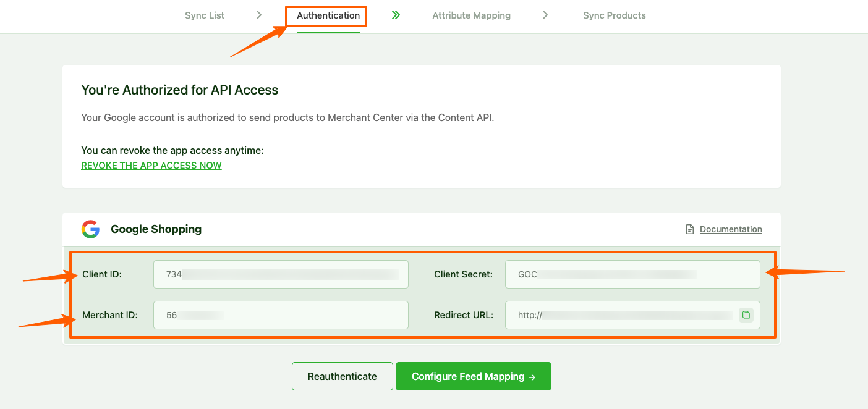Select the Merchant ID input field
Image resolution: width=868 pixels, height=409 pixels.
pyautogui.click(x=281, y=315)
